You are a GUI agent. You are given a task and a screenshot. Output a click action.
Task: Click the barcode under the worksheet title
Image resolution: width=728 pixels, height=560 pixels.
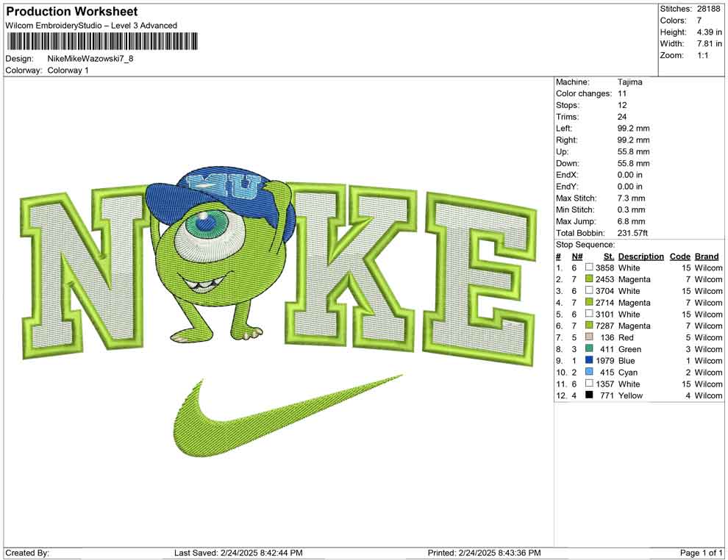click(101, 41)
